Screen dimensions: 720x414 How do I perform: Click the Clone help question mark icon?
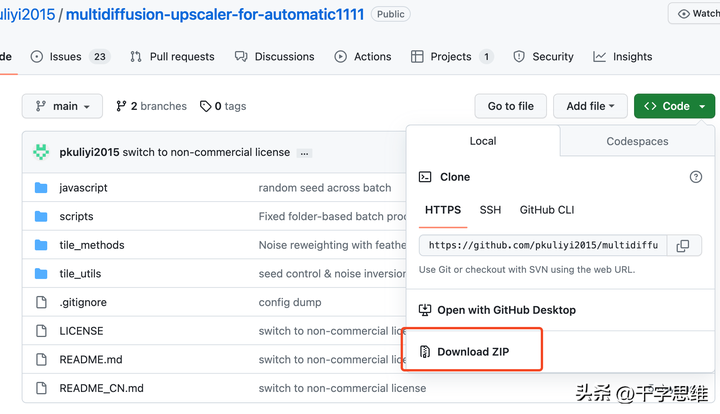696,177
